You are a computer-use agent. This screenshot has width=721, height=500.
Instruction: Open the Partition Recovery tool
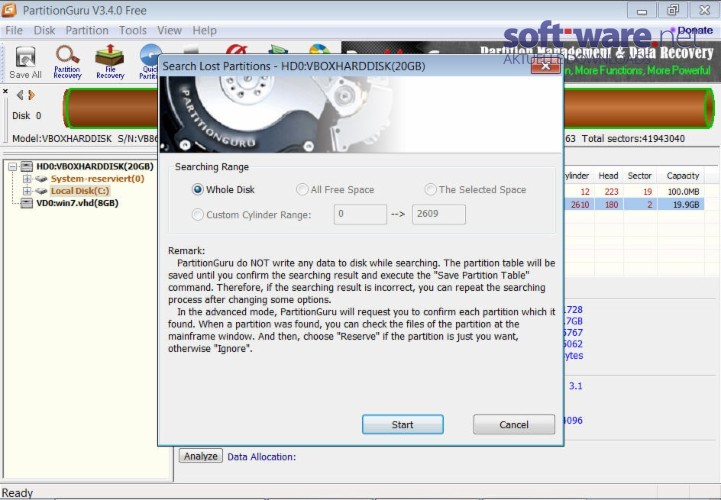(x=67, y=62)
